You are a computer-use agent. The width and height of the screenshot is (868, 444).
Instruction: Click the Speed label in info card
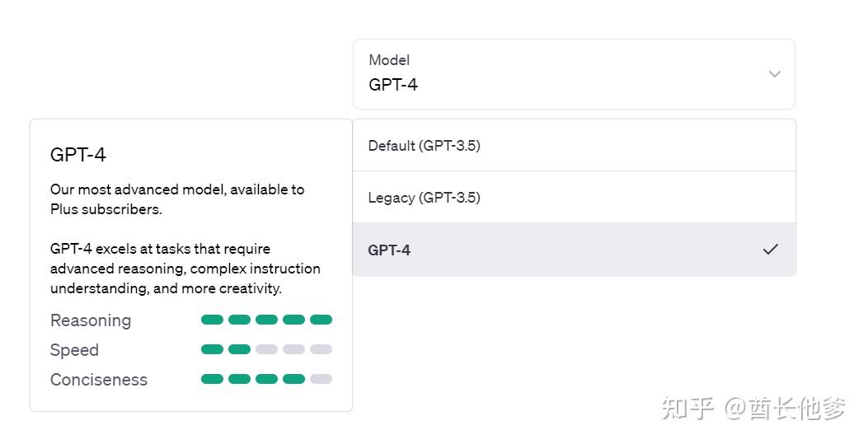(x=74, y=350)
